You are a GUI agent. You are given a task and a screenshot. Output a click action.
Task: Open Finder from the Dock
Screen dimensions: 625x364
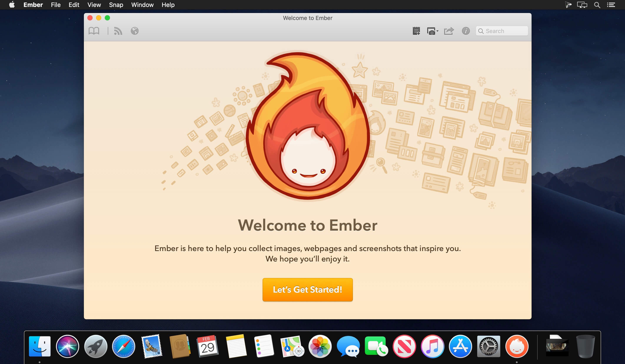pos(40,346)
